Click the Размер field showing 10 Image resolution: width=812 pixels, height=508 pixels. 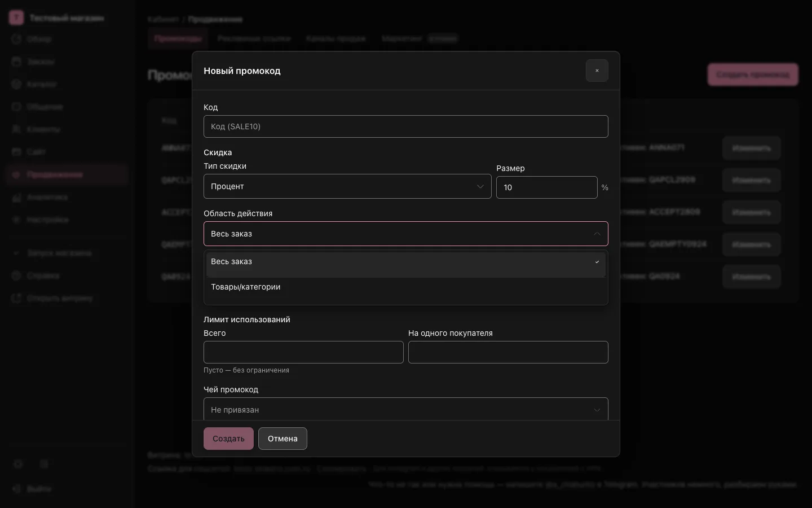coord(546,187)
